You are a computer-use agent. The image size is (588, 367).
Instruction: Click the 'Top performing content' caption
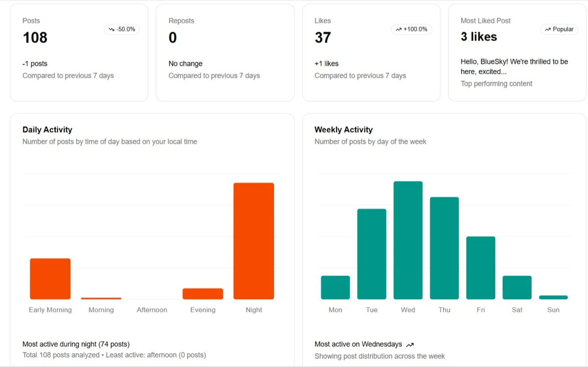496,84
